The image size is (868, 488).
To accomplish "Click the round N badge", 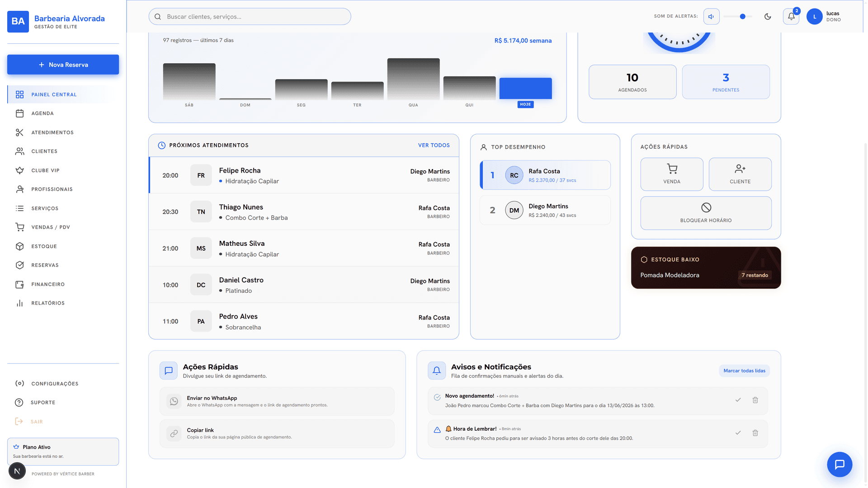I will (x=17, y=471).
